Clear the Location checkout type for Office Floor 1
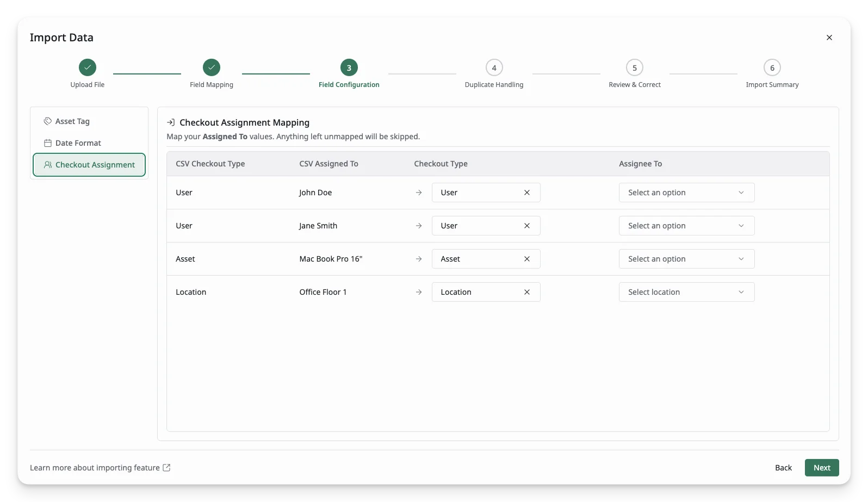 point(526,292)
